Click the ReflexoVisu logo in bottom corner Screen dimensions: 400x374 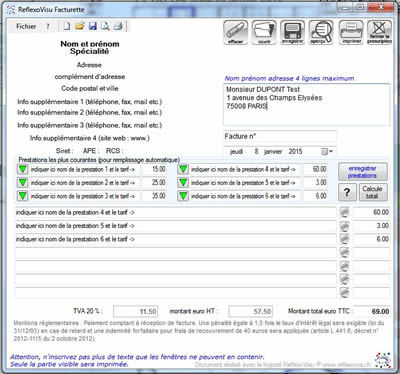pos(383,360)
